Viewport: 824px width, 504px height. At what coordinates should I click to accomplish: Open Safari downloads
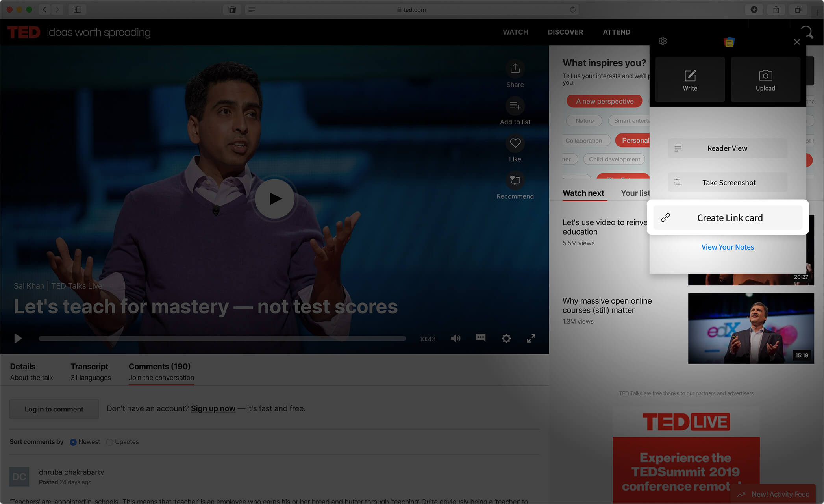tap(754, 9)
